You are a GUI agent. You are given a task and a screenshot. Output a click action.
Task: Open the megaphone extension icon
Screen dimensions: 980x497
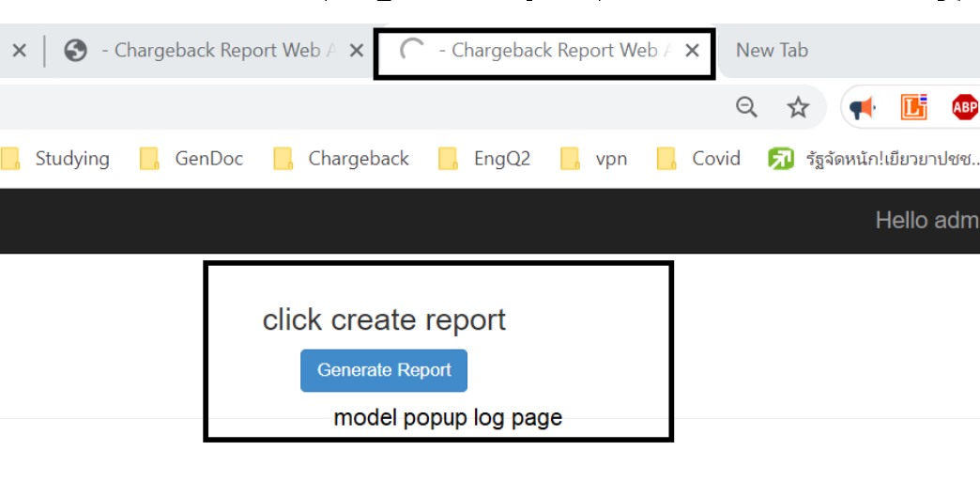[863, 107]
